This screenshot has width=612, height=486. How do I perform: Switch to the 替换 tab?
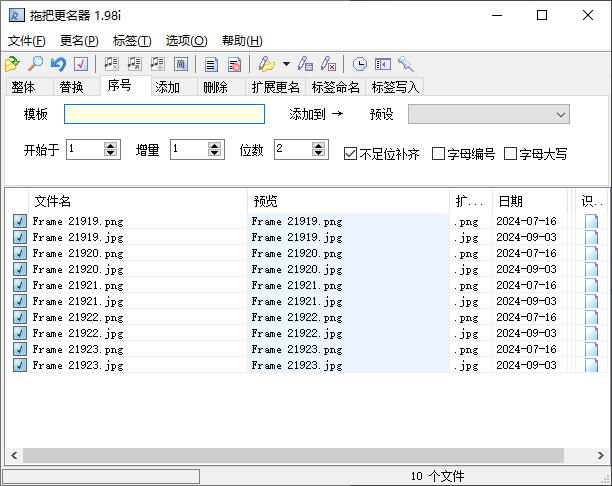pos(77,87)
